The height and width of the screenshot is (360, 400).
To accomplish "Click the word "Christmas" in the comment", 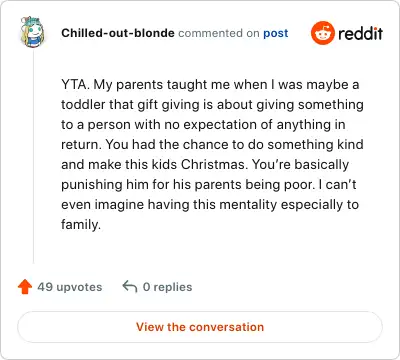I will point(213,164).
